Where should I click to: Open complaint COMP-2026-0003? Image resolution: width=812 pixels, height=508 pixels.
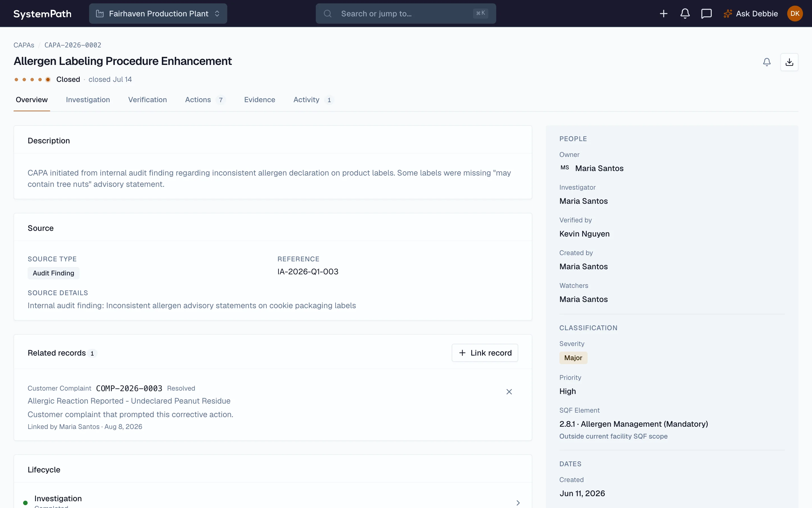point(129,388)
